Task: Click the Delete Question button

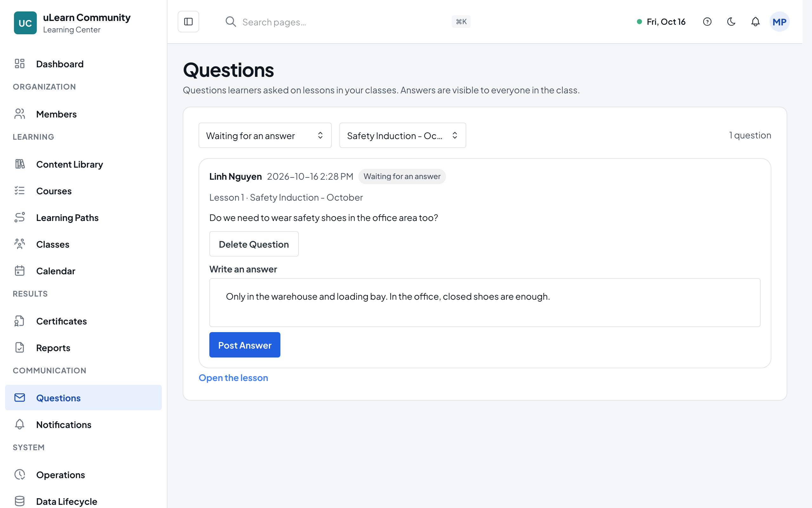Action: tap(254, 244)
